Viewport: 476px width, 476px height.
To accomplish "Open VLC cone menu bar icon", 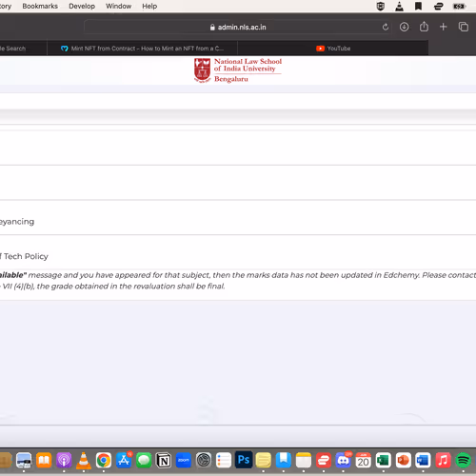I will [399, 6].
